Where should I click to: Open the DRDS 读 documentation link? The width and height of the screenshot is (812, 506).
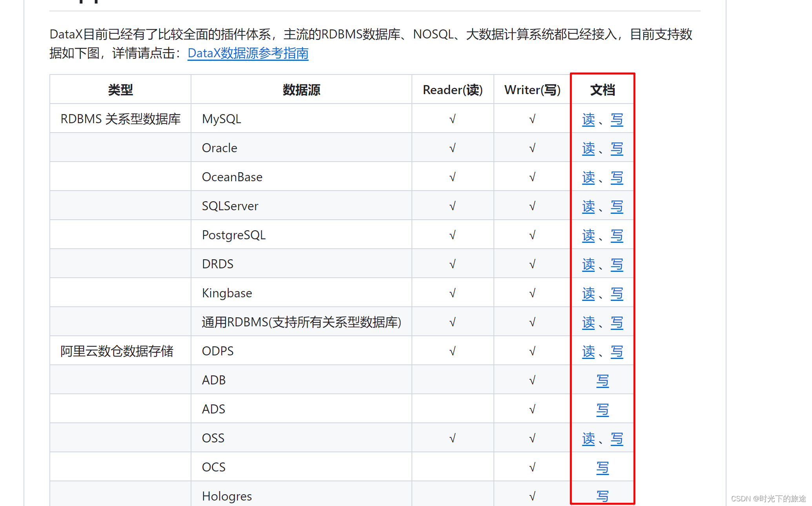coord(588,264)
